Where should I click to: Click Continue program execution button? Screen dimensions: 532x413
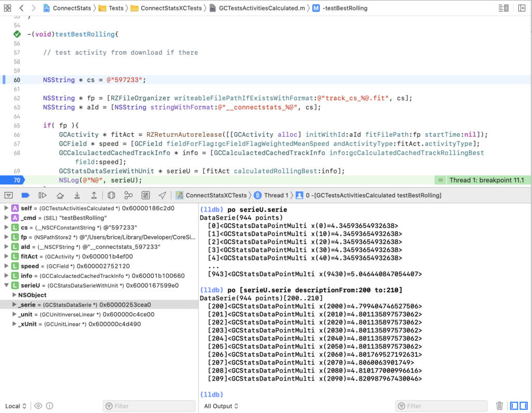click(43, 195)
